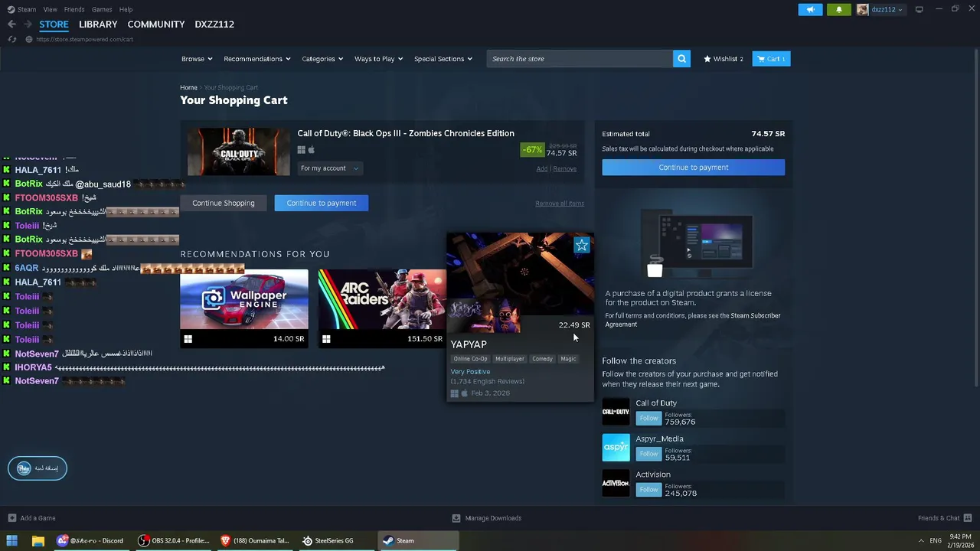Open ARC Raiders recommendation thumbnail

pyautogui.click(x=382, y=299)
